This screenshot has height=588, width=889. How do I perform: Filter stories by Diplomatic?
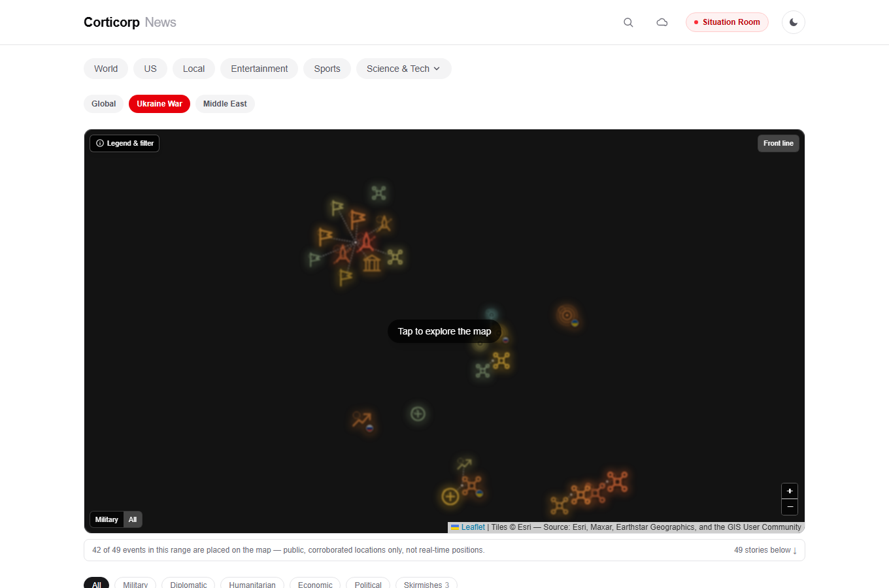[188, 585]
